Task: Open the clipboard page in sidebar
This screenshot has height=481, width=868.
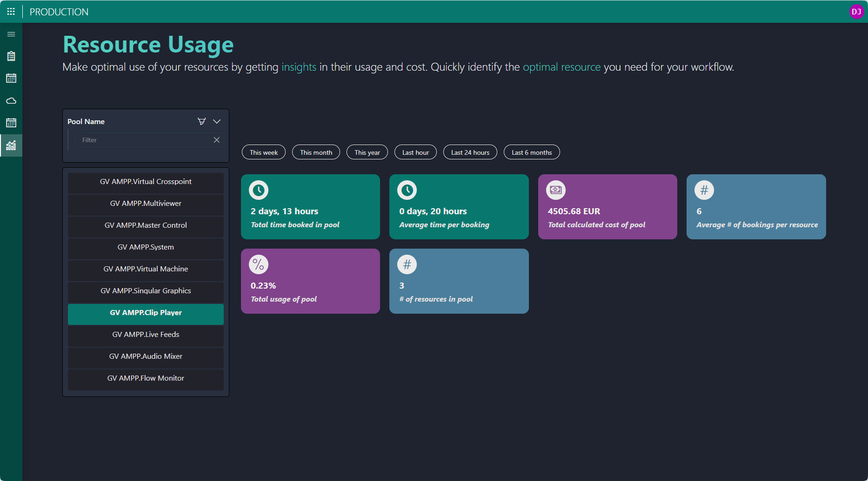Action: [x=11, y=56]
